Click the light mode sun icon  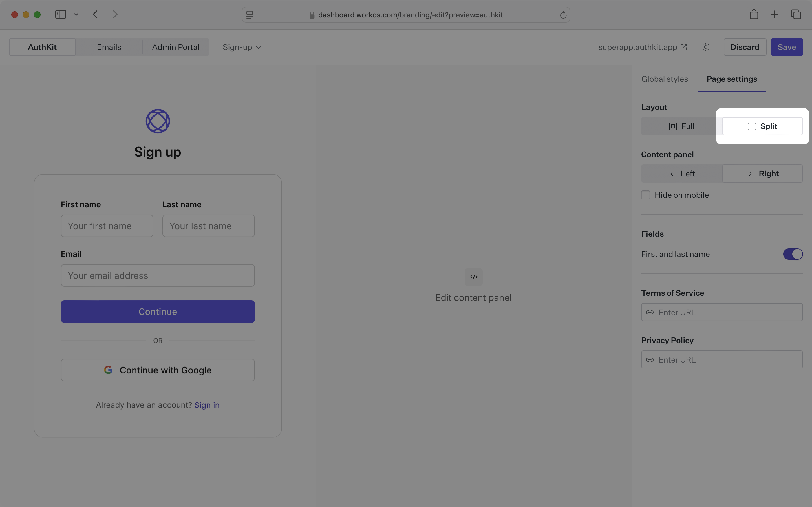coord(705,47)
